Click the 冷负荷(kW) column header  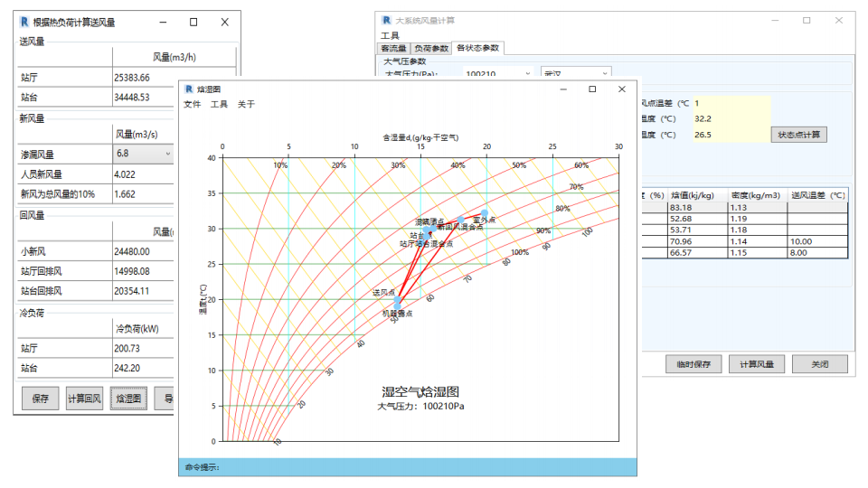click(137, 329)
